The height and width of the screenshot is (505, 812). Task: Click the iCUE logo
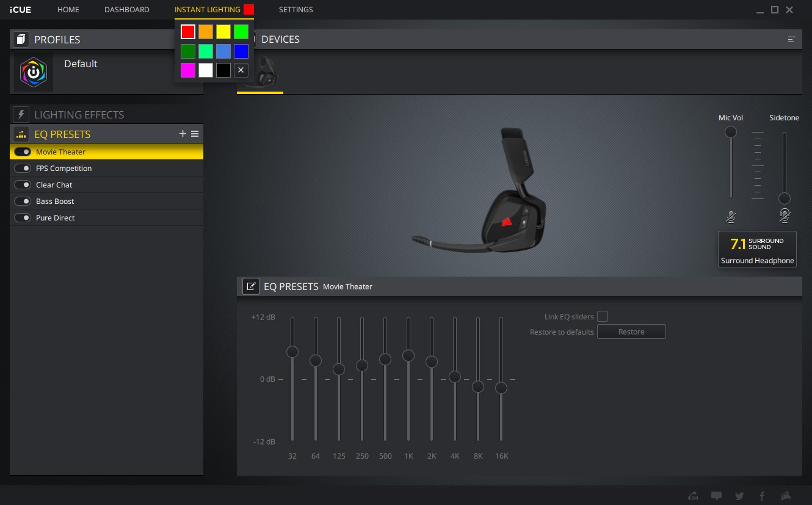point(21,10)
